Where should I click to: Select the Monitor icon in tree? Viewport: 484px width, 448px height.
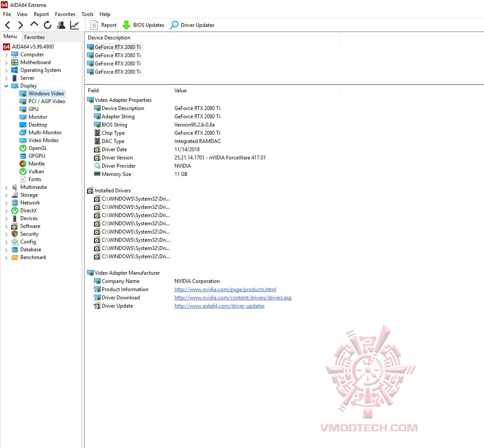[x=23, y=117]
